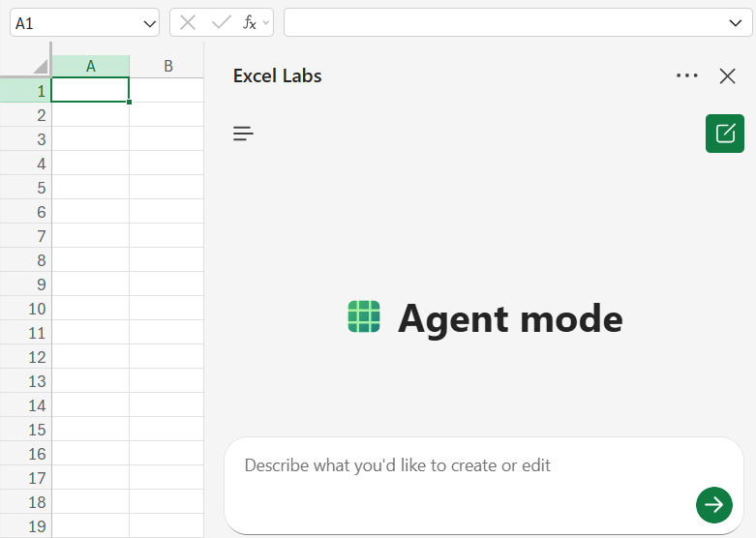Select row 3 header

coord(25,138)
